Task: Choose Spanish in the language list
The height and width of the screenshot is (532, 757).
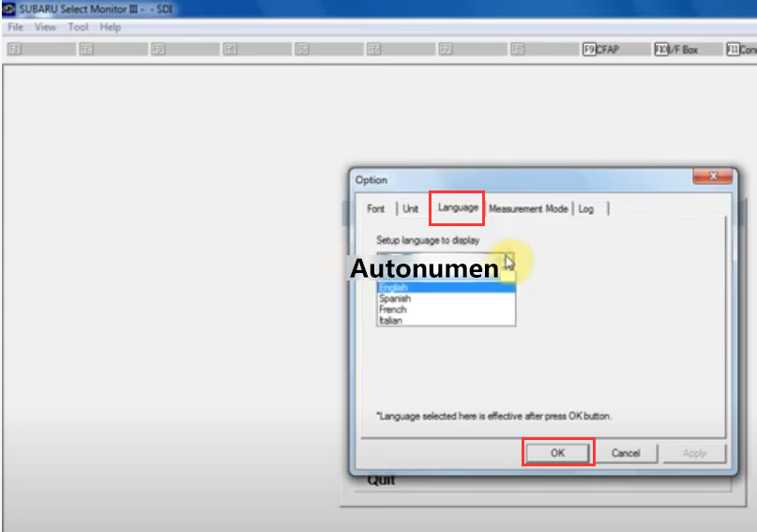Action: pyautogui.click(x=447, y=298)
